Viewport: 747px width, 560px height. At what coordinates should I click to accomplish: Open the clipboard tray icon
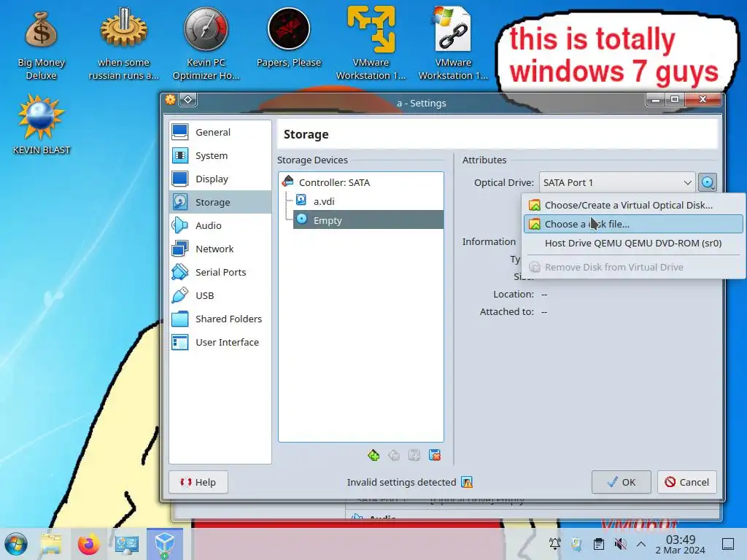click(598, 544)
